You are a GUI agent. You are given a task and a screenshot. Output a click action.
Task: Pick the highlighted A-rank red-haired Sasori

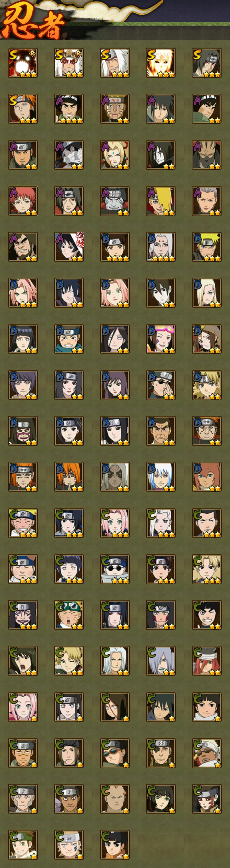pyautogui.click(x=23, y=201)
